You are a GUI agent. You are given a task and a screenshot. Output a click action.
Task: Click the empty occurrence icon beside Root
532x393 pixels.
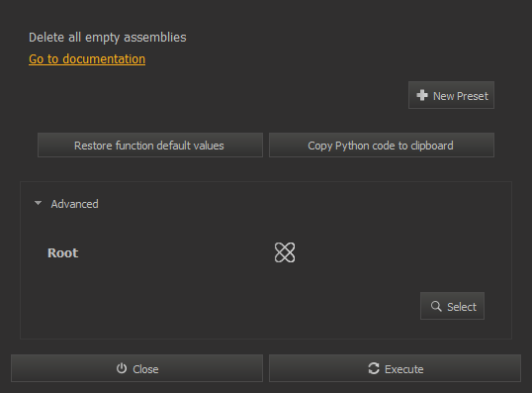(x=285, y=252)
